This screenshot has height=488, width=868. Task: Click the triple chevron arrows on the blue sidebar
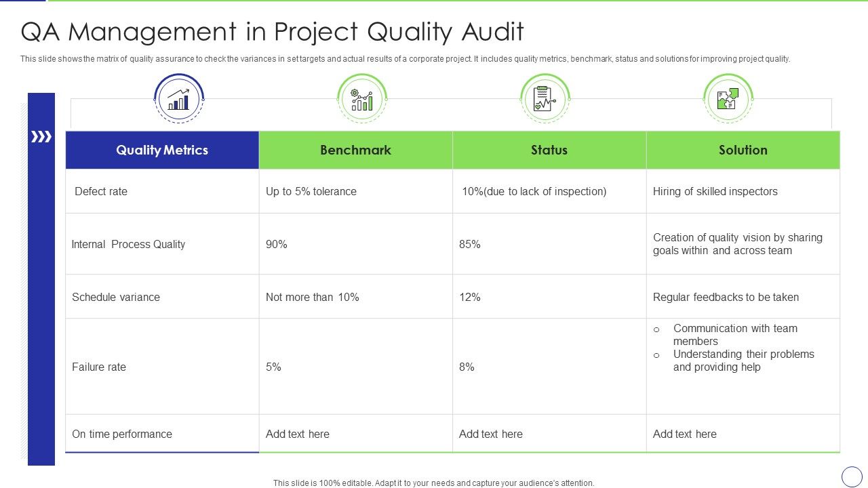click(x=42, y=136)
